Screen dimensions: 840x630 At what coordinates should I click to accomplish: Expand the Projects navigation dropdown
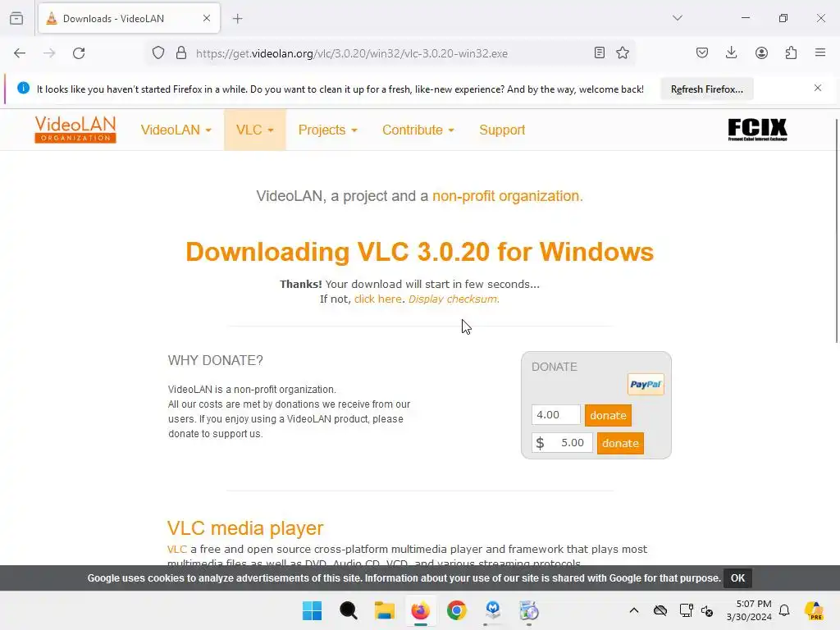pos(327,130)
